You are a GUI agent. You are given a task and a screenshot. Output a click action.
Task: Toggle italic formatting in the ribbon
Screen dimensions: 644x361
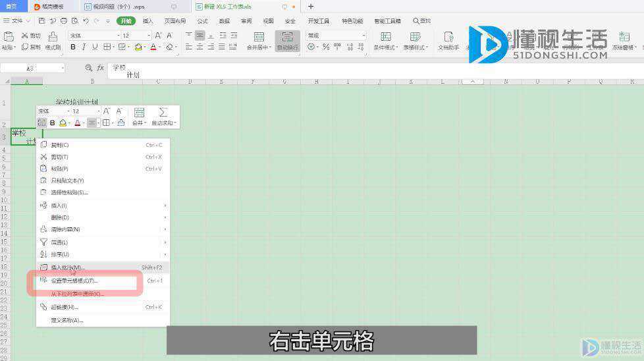tap(84, 47)
